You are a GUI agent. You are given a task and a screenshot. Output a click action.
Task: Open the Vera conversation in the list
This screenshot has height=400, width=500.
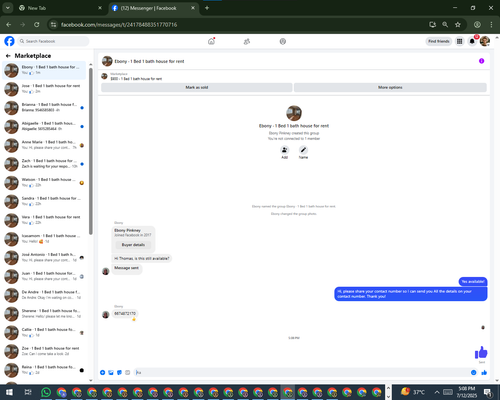click(x=44, y=220)
